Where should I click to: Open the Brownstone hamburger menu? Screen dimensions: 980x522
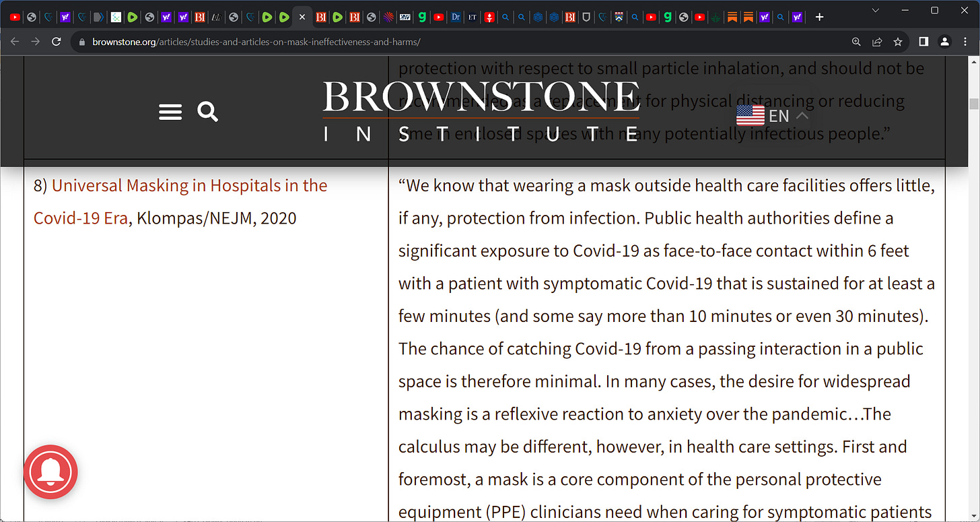point(170,112)
